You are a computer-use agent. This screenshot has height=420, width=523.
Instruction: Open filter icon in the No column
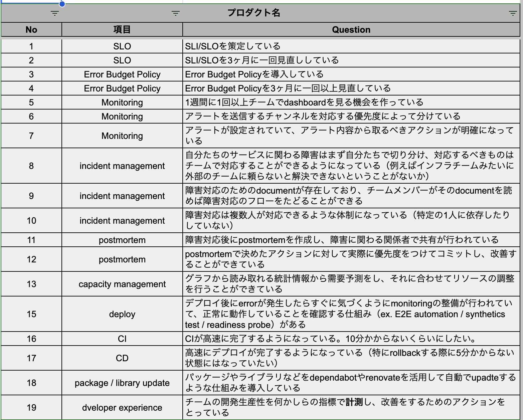55,13
